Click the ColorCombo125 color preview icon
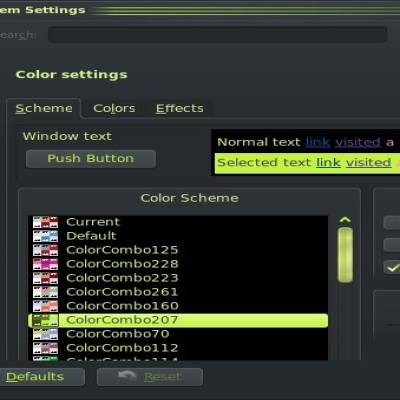400x400 pixels. tap(45, 250)
